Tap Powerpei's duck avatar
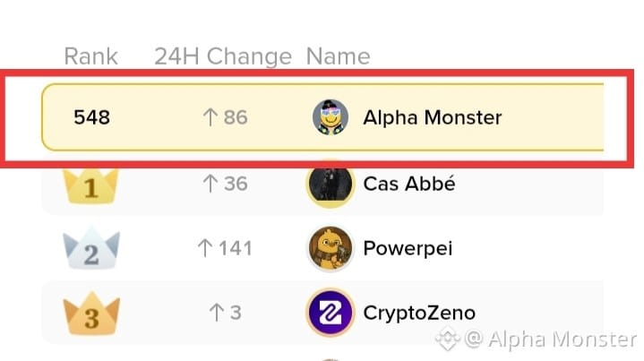This screenshot has width=644, height=361. coord(331,248)
